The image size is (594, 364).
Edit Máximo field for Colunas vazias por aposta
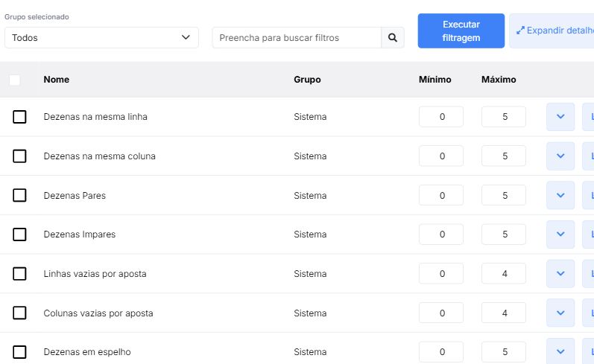[x=504, y=313]
